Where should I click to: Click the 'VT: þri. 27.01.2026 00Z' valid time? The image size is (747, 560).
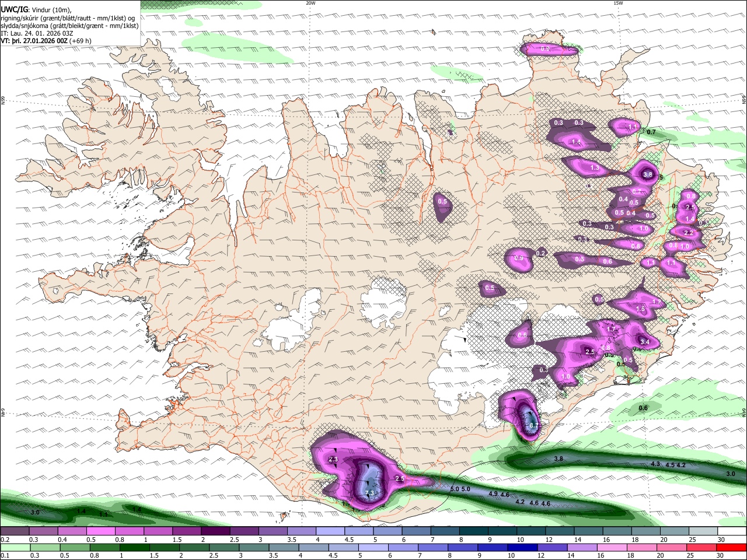pyautogui.click(x=34, y=41)
